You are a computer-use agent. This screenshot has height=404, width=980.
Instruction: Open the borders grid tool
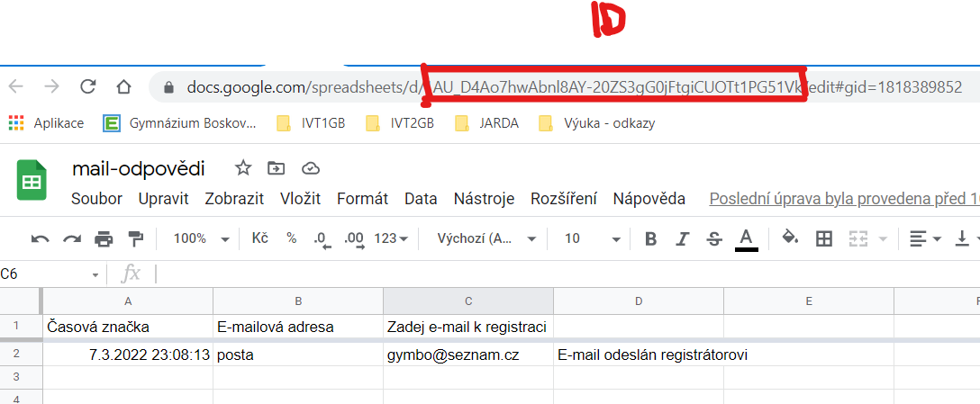click(823, 238)
